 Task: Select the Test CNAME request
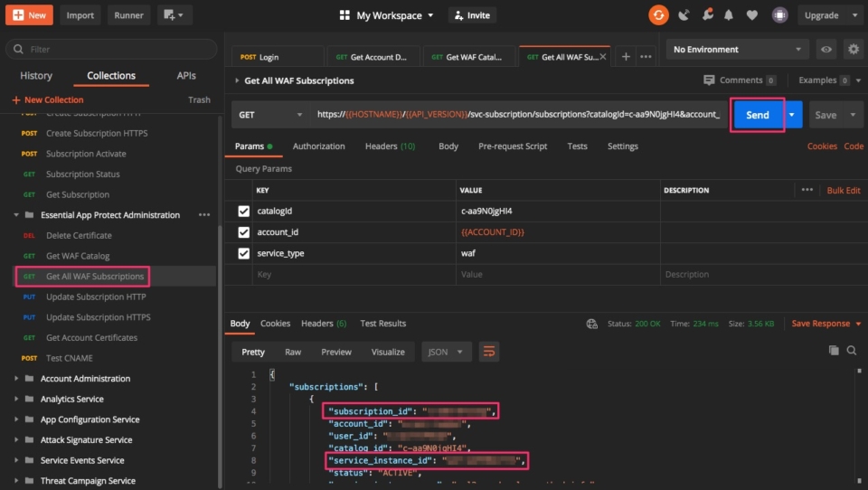(x=70, y=358)
